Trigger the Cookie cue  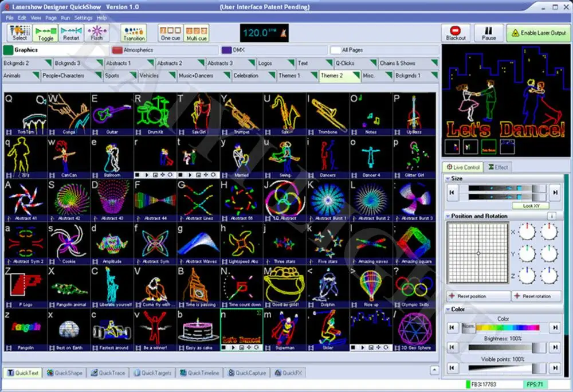(x=69, y=244)
